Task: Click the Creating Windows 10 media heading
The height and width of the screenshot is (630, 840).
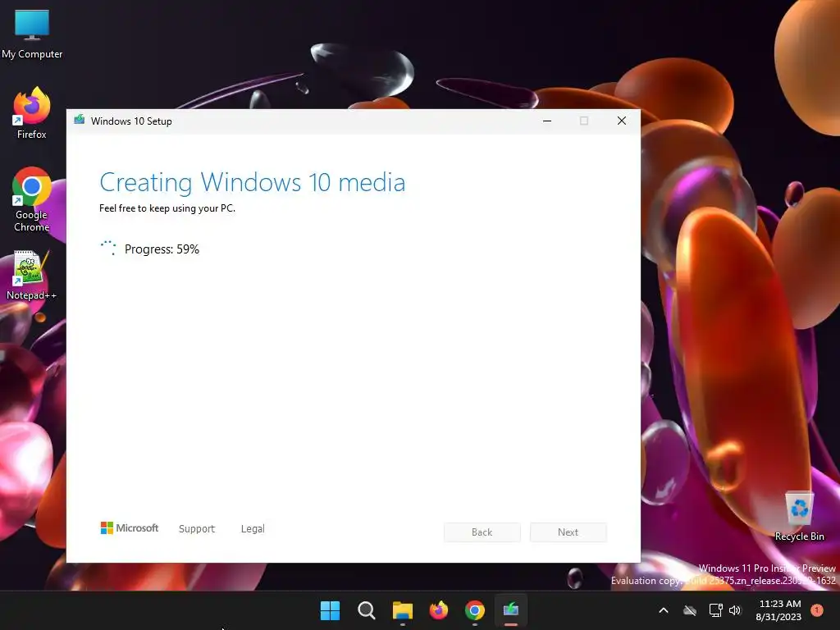Action: [x=253, y=182]
